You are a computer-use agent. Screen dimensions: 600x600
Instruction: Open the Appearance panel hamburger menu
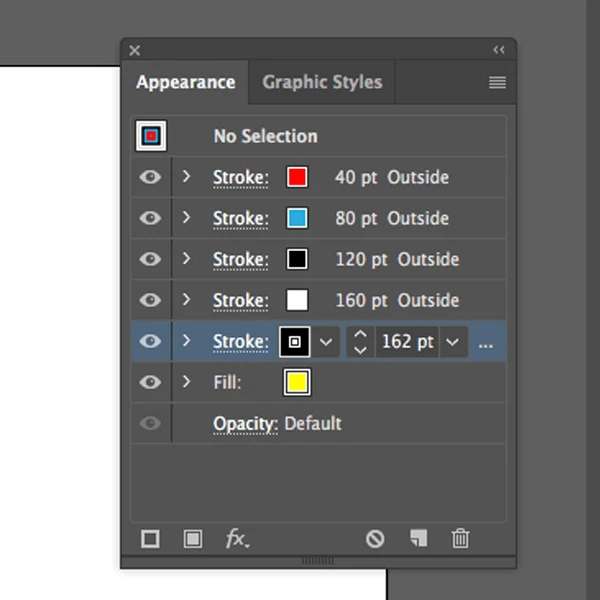497,83
